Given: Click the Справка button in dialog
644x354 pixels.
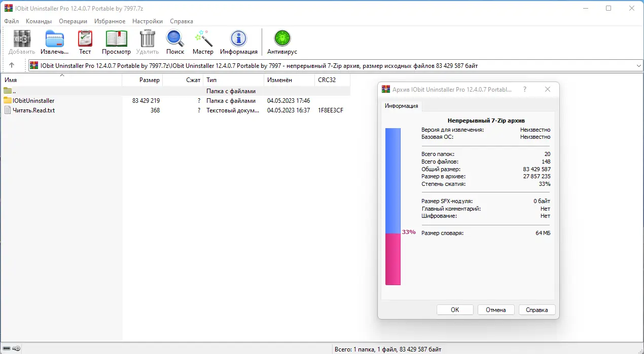Looking at the screenshot, I should coord(537,310).
